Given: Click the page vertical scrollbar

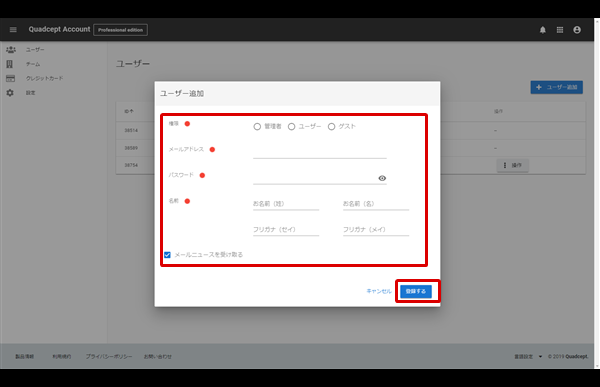Looking at the screenshot, I should pos(597,193).
